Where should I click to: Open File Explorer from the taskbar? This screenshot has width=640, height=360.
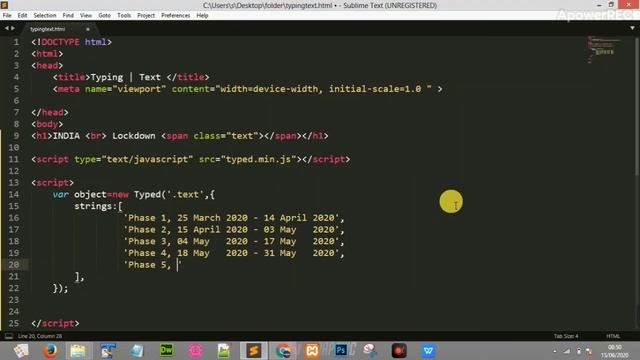(78, 351)
